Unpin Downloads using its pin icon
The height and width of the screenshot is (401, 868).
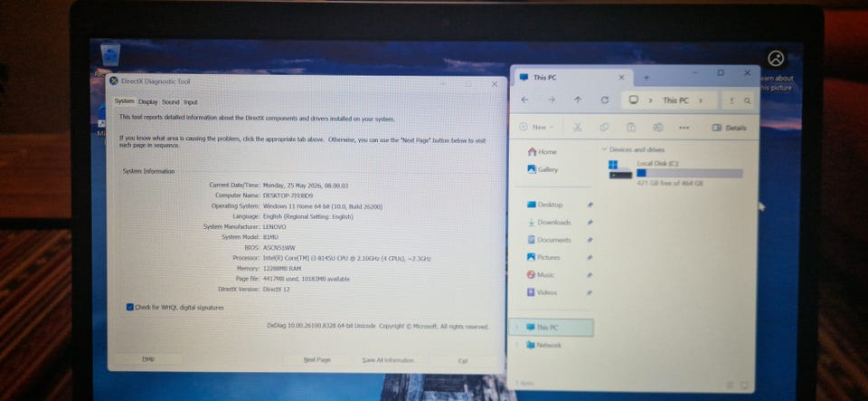point(590,222)
